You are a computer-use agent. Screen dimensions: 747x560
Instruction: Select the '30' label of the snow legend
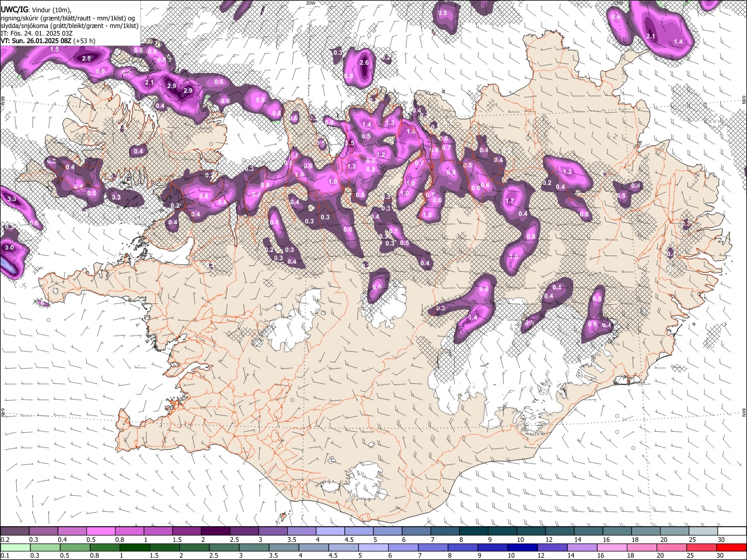(x=721, y=540)
